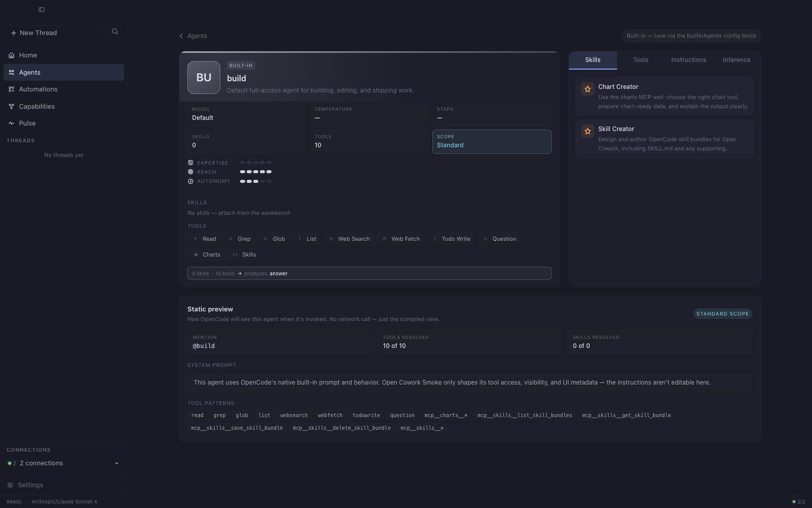Click the Expertise layers icon
Screen dimensions: 812x508
pyautogui.click(x=190, y=163)
